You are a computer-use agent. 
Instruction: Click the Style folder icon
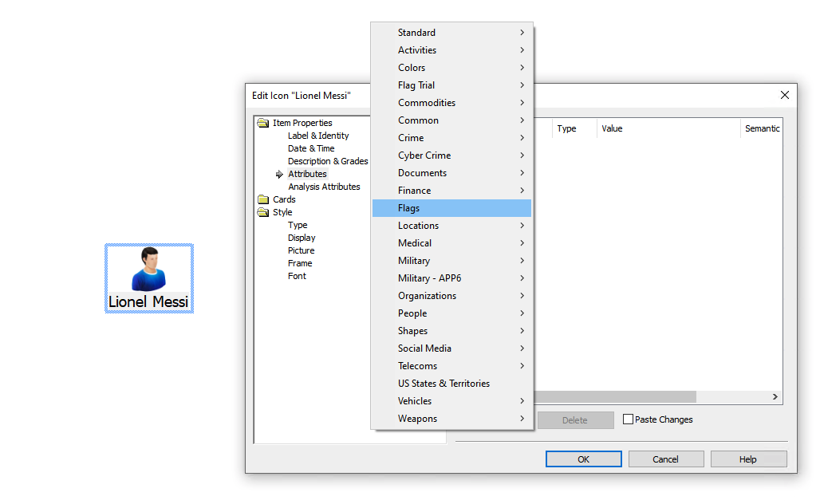(x=263, y=211)
